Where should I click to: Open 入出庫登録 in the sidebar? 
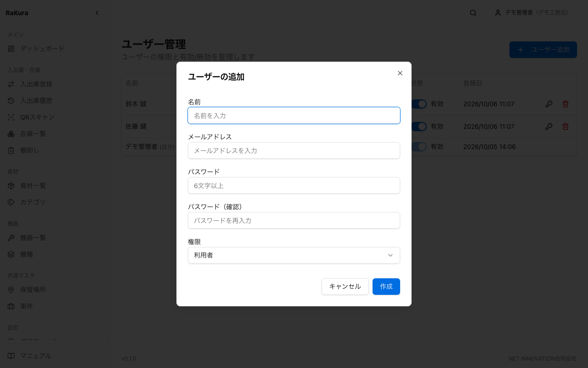tap(55, 84)
